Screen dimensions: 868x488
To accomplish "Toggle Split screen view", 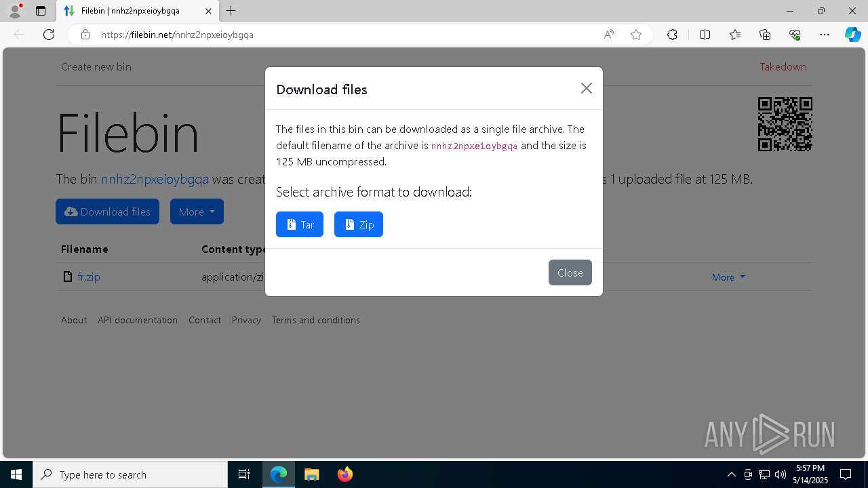I will click(x=705, y=35).
